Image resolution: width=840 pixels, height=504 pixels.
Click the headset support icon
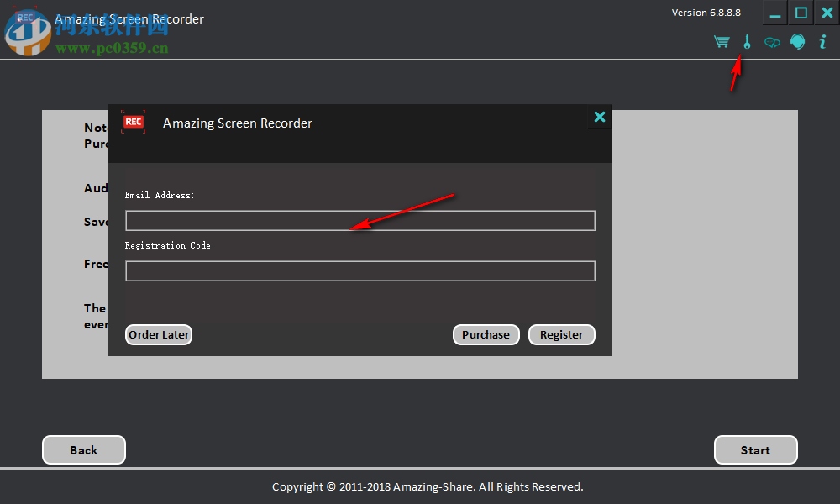pos(797,41)
